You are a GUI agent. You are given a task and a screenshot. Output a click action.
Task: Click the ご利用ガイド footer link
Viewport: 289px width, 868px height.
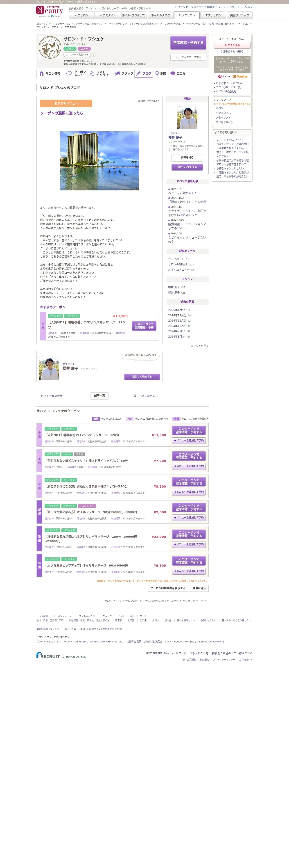point(246,660)
